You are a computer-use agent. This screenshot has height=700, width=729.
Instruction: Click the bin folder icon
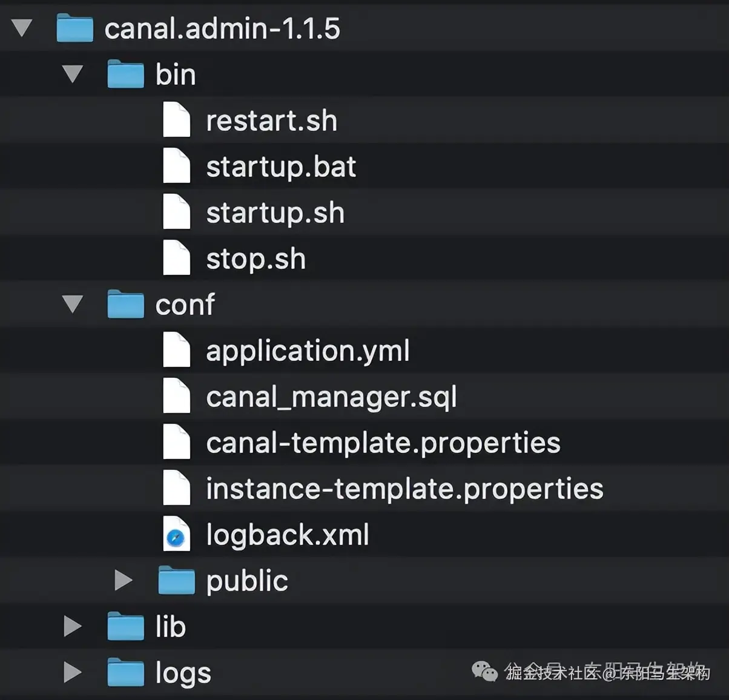tap(125, 74)
